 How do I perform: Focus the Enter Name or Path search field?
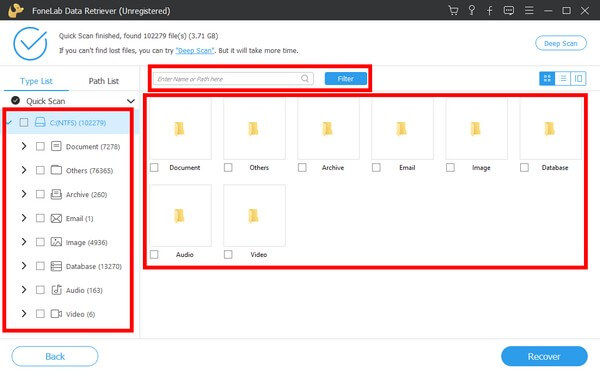pos(233,78)
